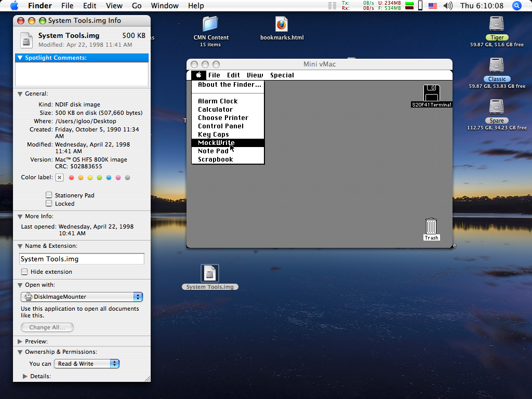The height and width of the screenshot is (399, 532).
Task: Collapse the Ownership & Permissions section
Action: click(x=20, y=352)
